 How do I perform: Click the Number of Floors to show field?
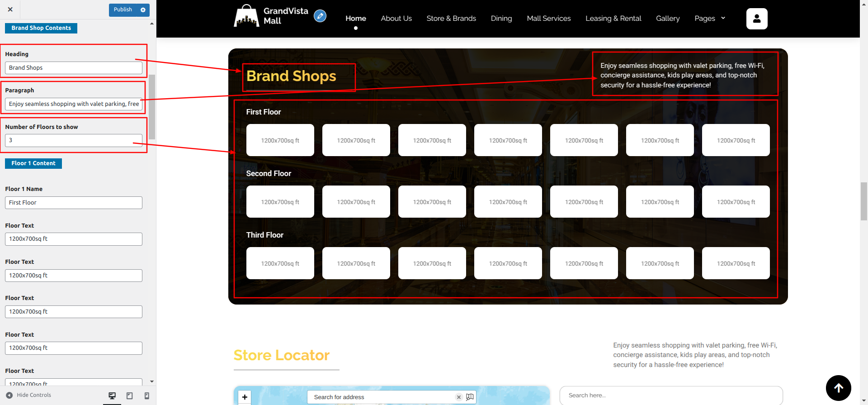73,140
